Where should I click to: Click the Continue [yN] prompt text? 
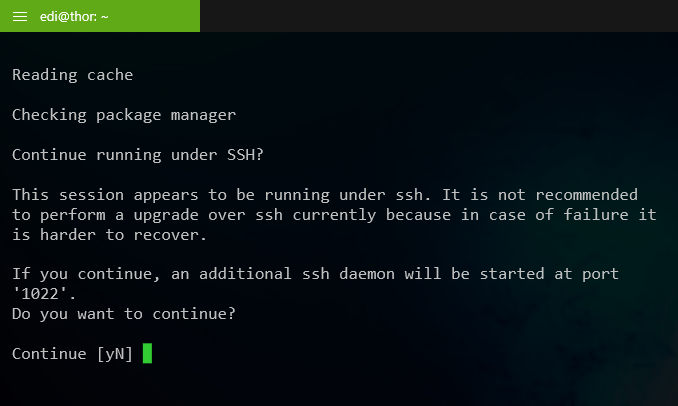click(x=72, y=354)
